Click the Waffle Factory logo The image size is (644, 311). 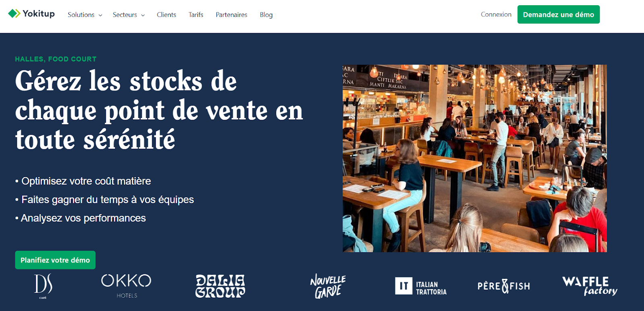590,286
